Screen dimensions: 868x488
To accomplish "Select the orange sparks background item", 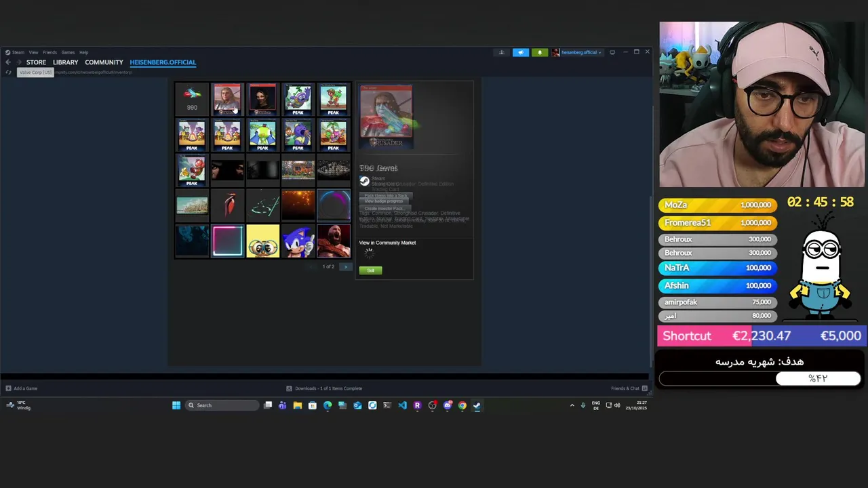I will pos(298,205).
